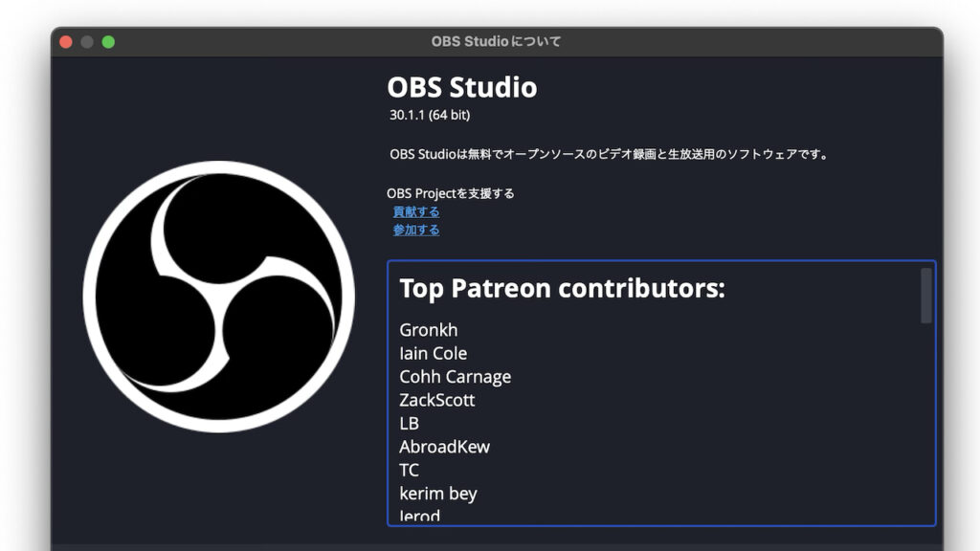Click inside the contributors list panel
This screenshot has width=980, height=551.
[x=660, y=402]
